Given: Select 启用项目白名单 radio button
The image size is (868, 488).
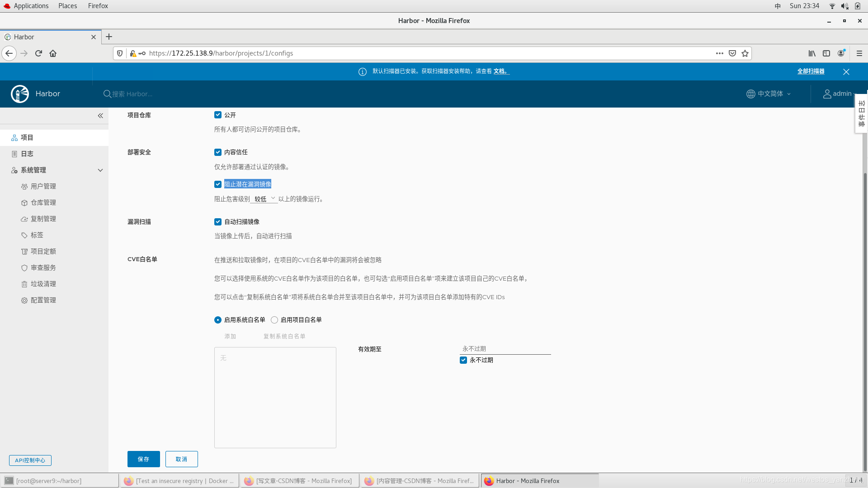Looking at the screenshot, I should coord(274,320).
